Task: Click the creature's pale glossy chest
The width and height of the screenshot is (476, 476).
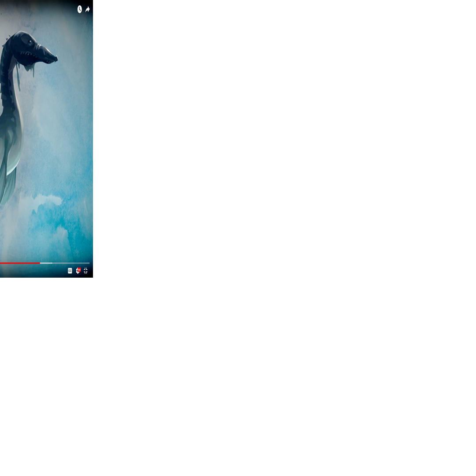Action: click(12, 150)
